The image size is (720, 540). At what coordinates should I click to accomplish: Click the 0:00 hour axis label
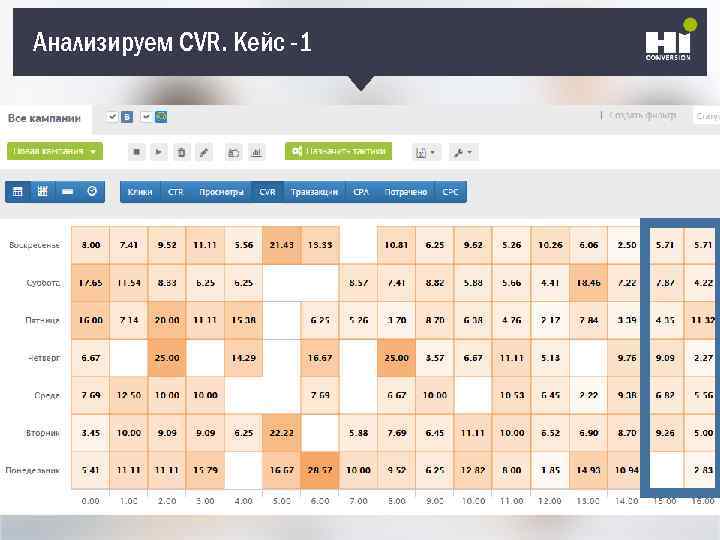pos(90,501)
